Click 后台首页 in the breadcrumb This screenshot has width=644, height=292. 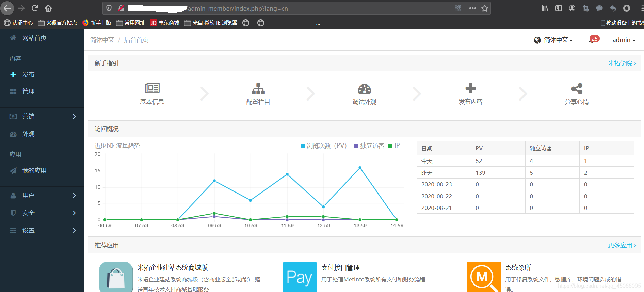(x=136, y=40)
